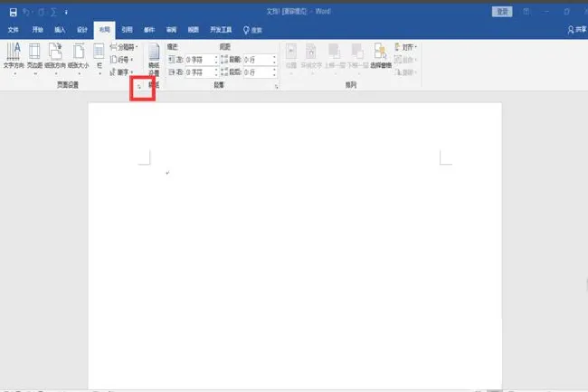This screenshot has height=392, width=588.
Task: Undo the last action in the title bar
Action: (x=26, y=13)
